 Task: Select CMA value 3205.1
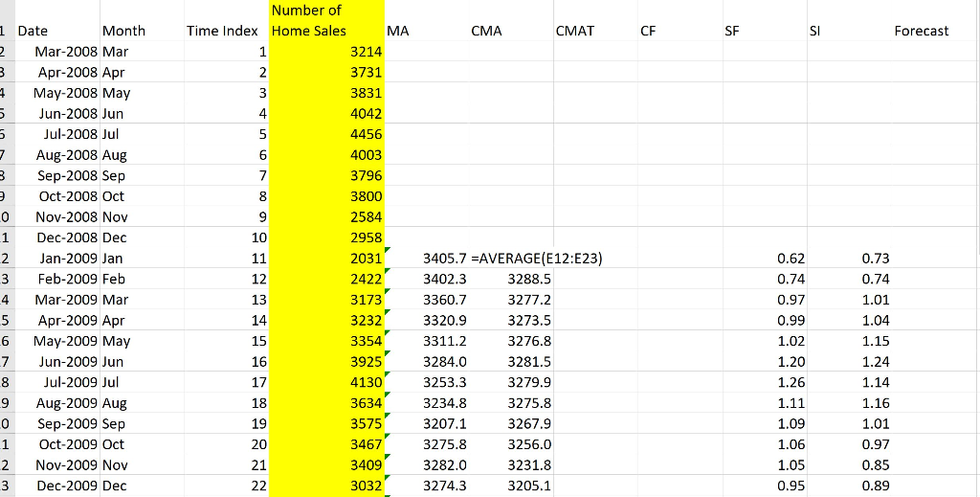click(x=511, y=486)
